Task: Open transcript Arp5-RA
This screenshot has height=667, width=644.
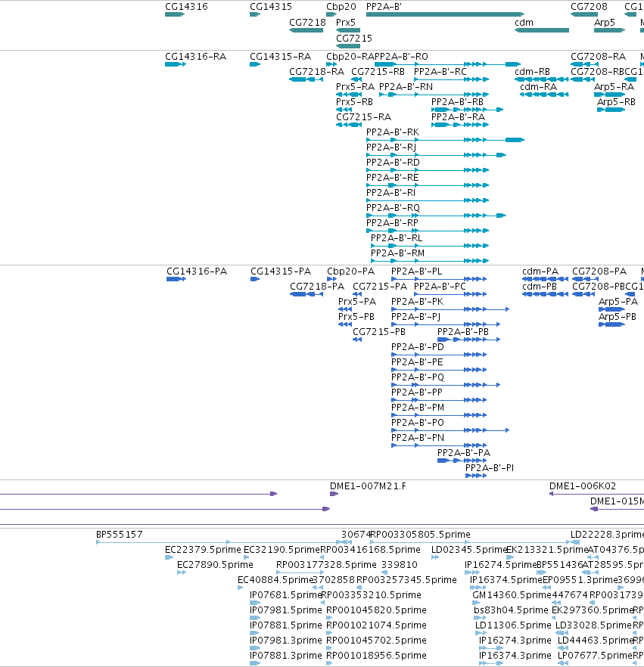Action: 614,87
